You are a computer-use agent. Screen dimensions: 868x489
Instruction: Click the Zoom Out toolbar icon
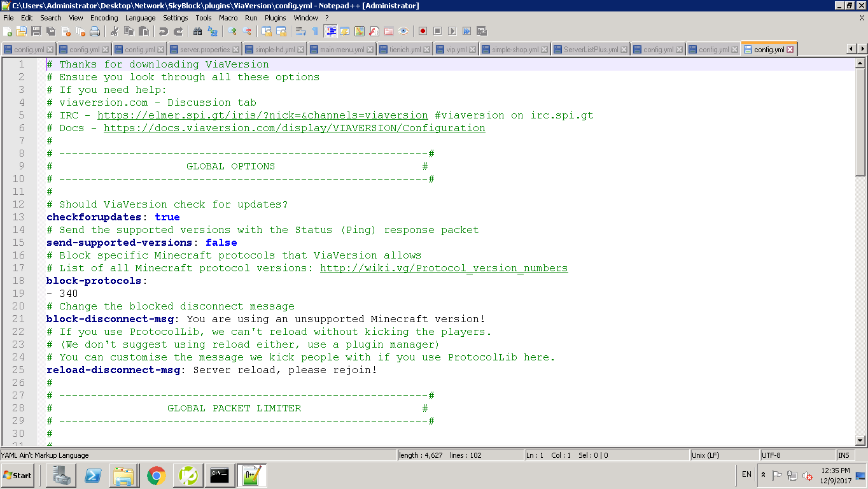[x=247, y=31]
